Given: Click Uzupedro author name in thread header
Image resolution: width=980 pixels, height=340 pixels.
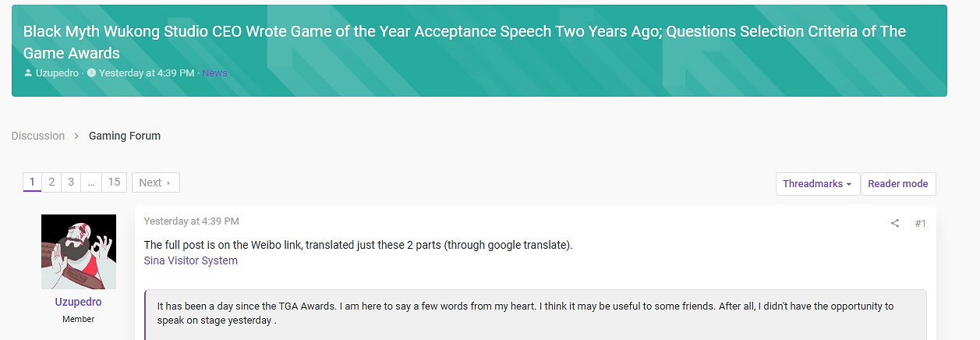Looking at the screenshot, I should (57, 73).
